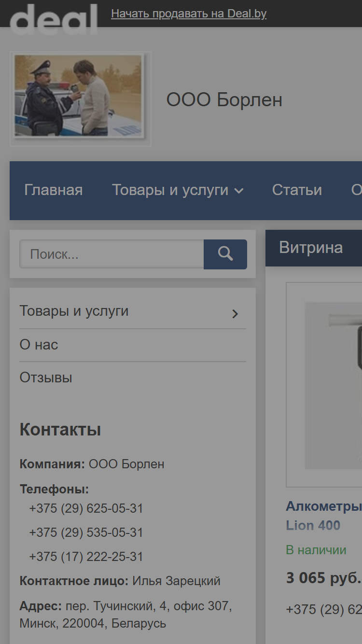362x644 pixels.
Task: Open Товары и услуги in sidebar
Action: click(74, 311)
